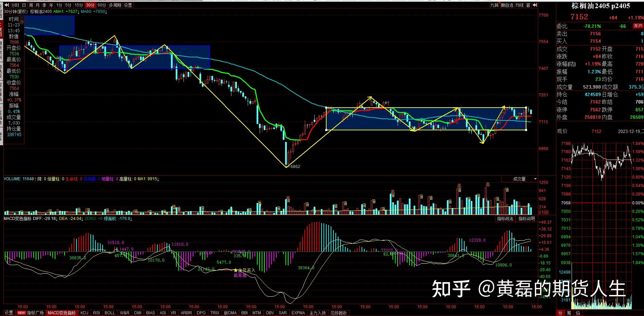Toggle the 均线 moving average display
The width and height of the screenshot is (644, 316).
[520, 5]
